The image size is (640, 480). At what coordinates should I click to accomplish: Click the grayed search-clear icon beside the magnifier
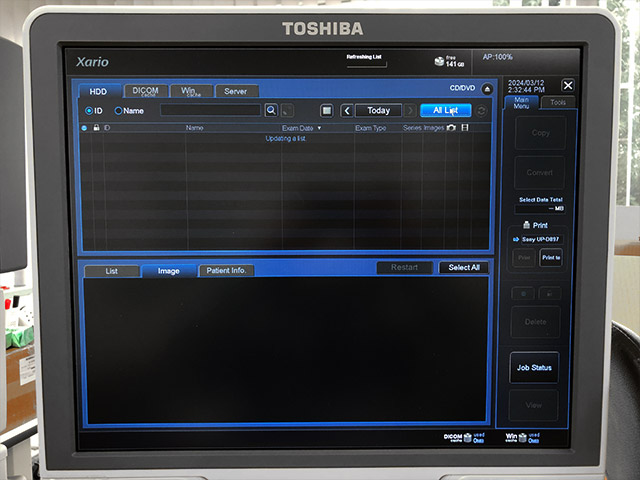point(287,110)
